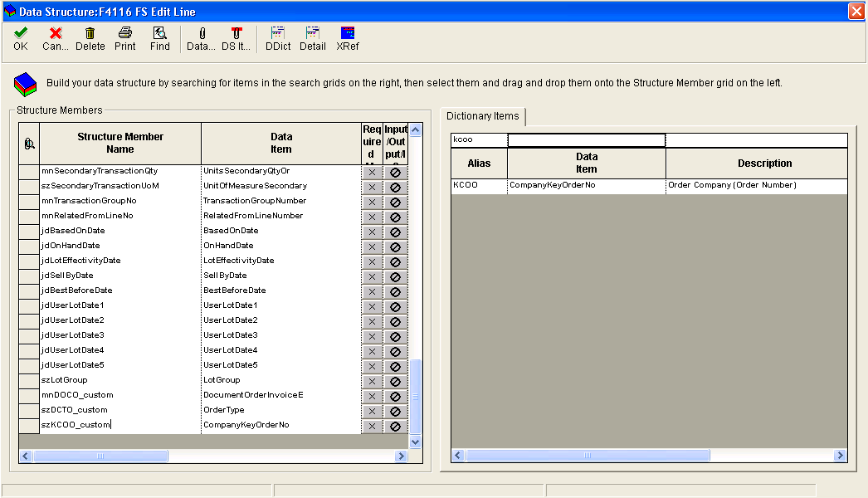The image size is (868, 498).
Task: Toggle Input/Output icon for jdSellByDate
Action: [x=395, y=277]
